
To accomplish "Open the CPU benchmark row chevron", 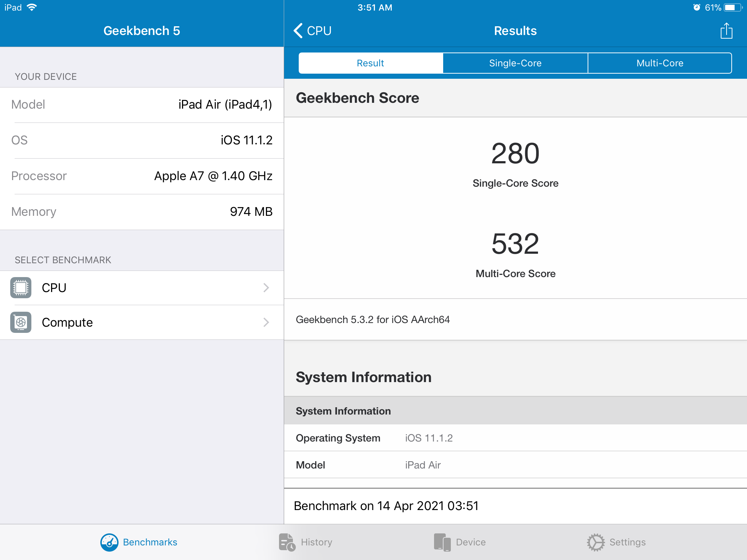I will 266,288.
